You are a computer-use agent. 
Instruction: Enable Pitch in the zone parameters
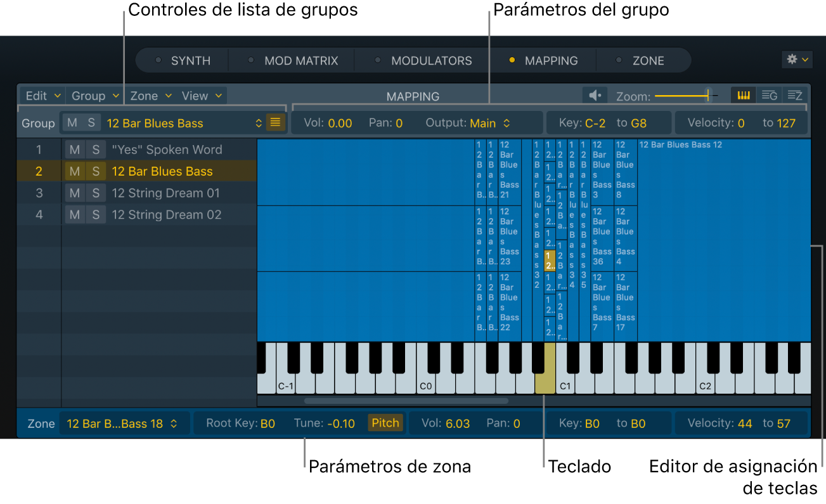click(385, 423)
